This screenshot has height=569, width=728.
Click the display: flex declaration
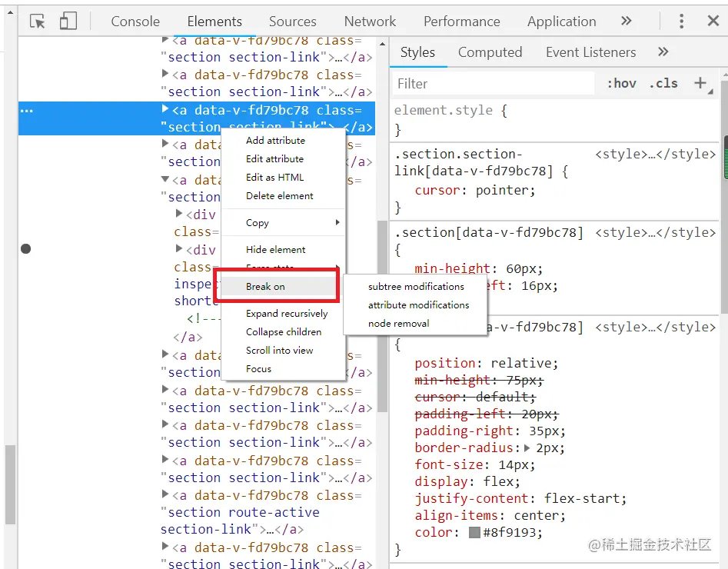coord(467,481)
